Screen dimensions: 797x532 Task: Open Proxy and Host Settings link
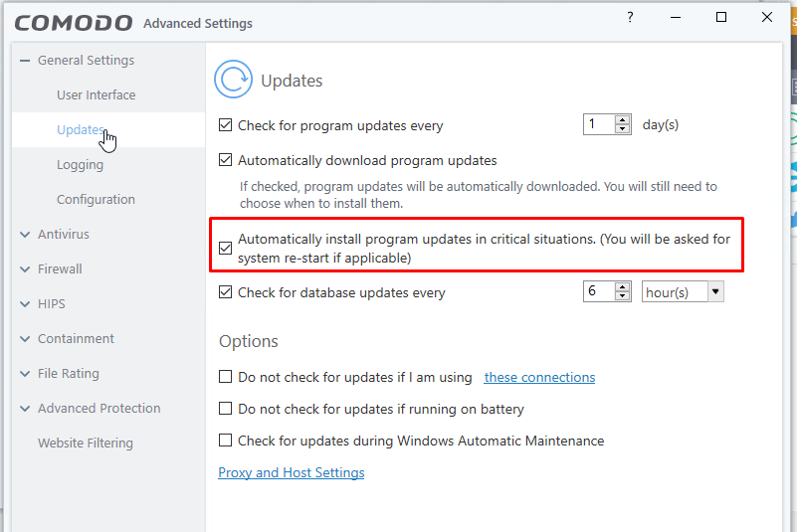[292, 473]
